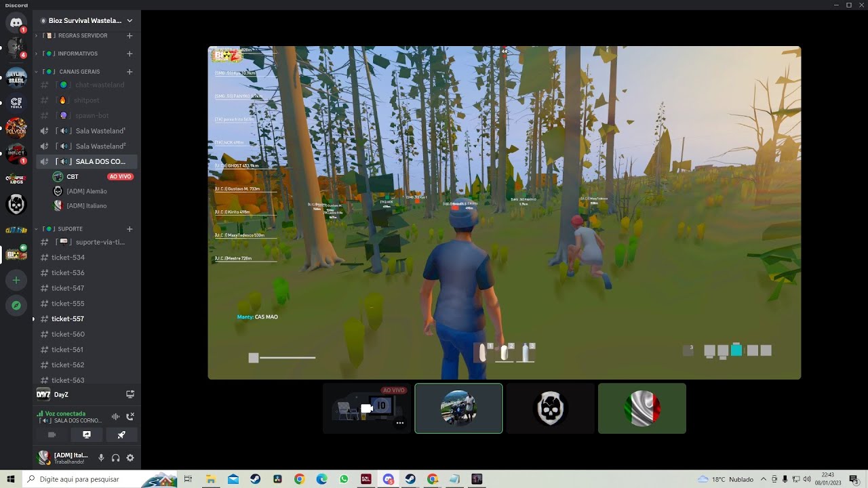Open ticket-560 channel
Screen dimensions: 868x488
tap(87, 334)
